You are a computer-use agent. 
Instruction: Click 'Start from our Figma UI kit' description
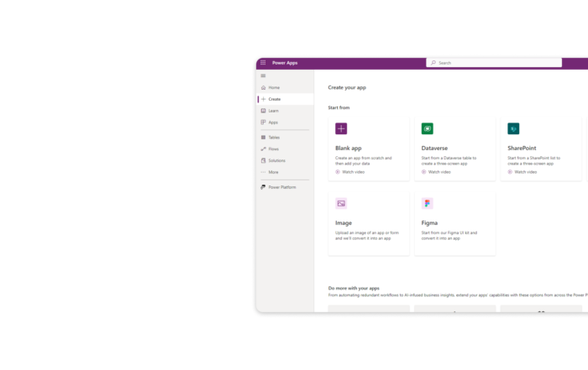click(449, 235)
